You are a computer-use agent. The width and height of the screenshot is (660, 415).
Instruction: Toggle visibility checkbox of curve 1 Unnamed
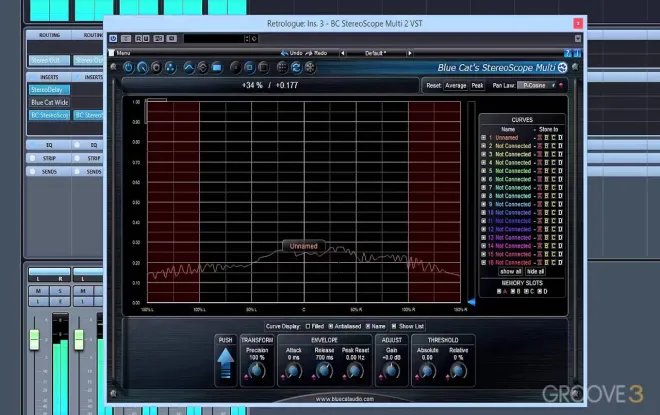pos(483,138)
